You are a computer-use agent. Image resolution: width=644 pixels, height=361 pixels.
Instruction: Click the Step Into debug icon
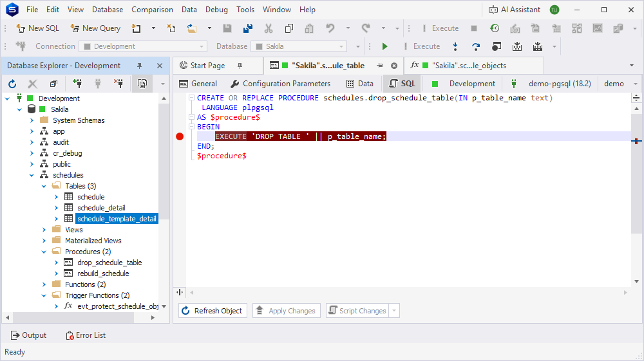pos(455,46)
